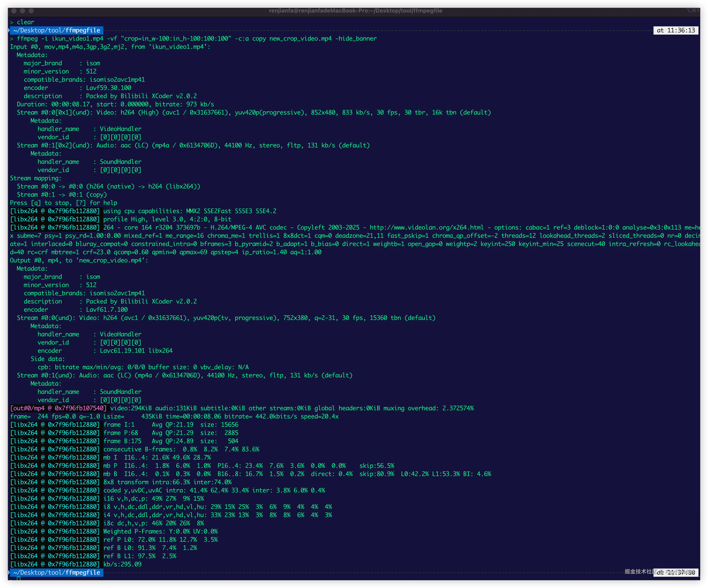
Task: Click the 'clear' command text
Action: click(25, 22)
